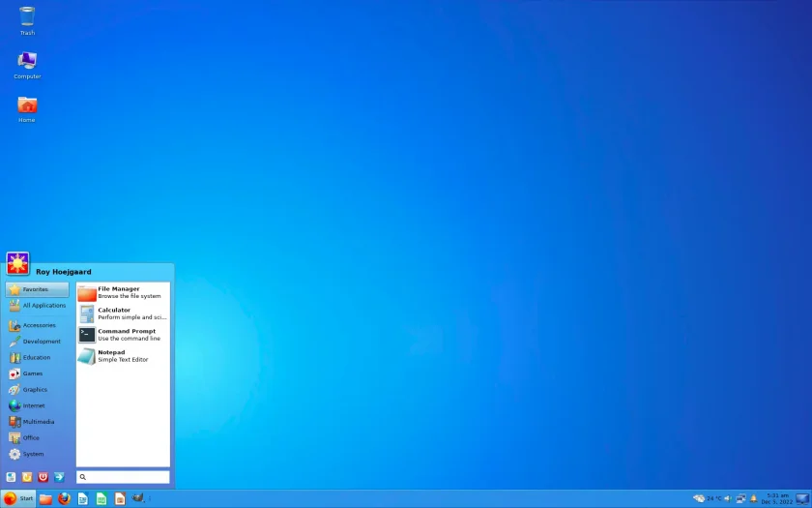Click the red power/shutdown icon in menu
Image resolution: width=812 pixels, height=508 pixels.
click(x=43, y=477)
